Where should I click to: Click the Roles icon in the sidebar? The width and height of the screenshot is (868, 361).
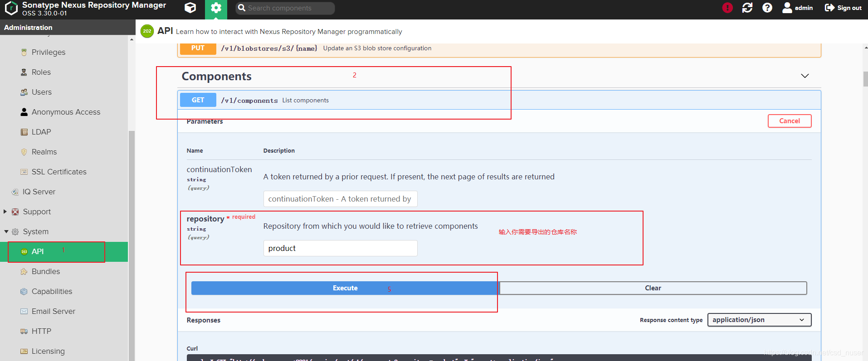[24, 72]
